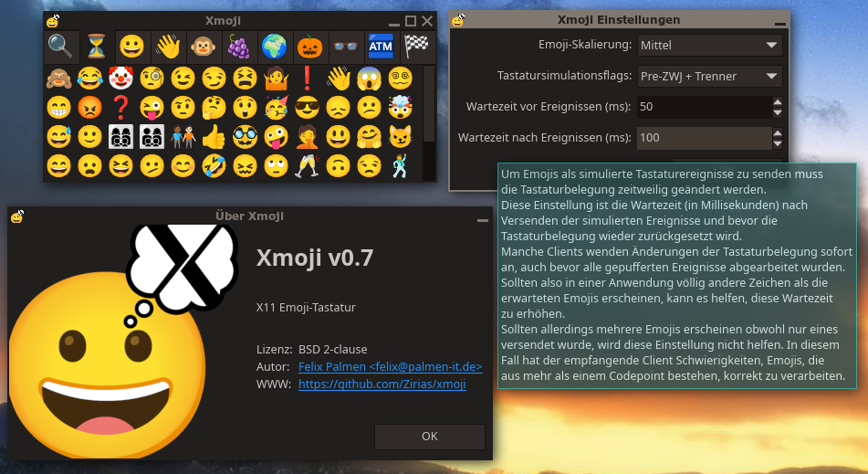The width and height of the screenshot is (868, 474).
Task: Pick the exploding head emoji
Action: (401, 108)
